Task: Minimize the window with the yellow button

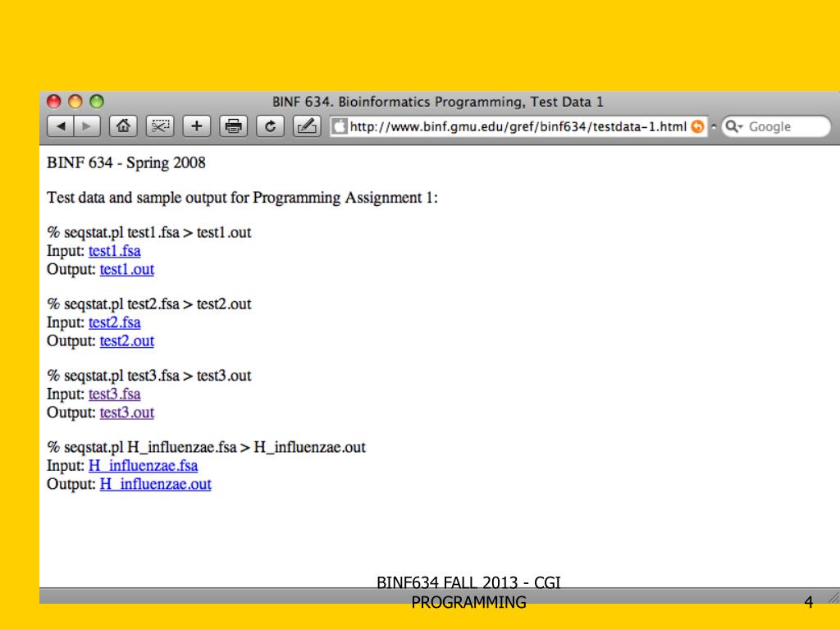Action: click(75, 101)
